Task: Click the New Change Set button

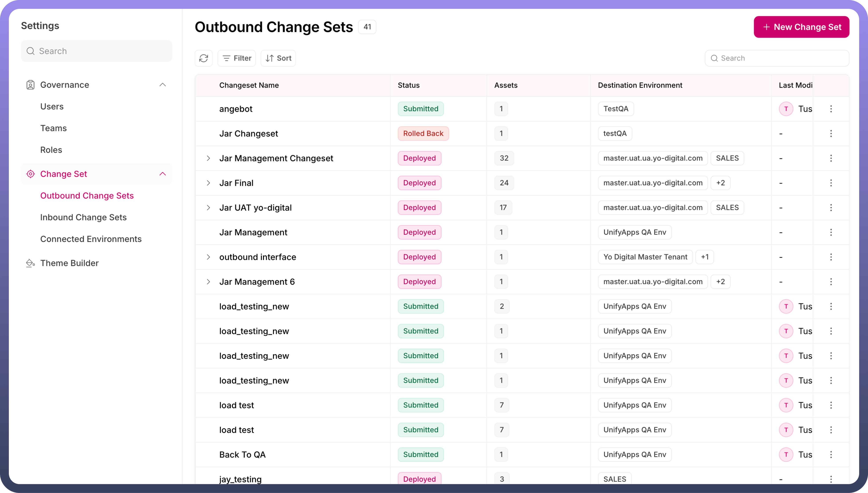Action: click(x=801, y=27)
